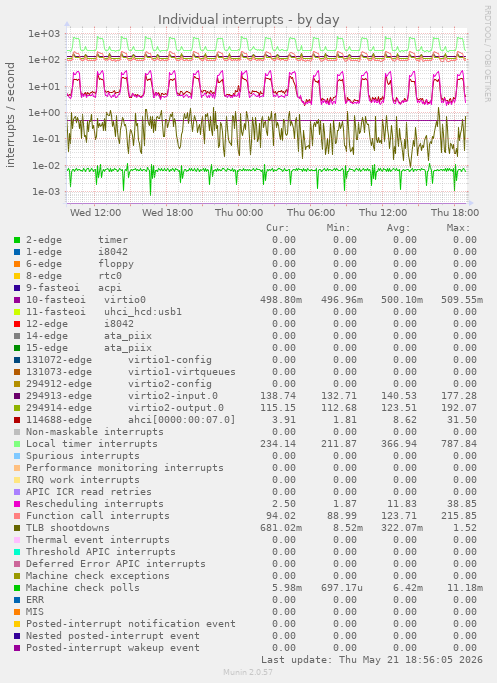Click the Machine check polls legend label
The height and width of the screenshot is (683, 497).
tap(83, 588)
